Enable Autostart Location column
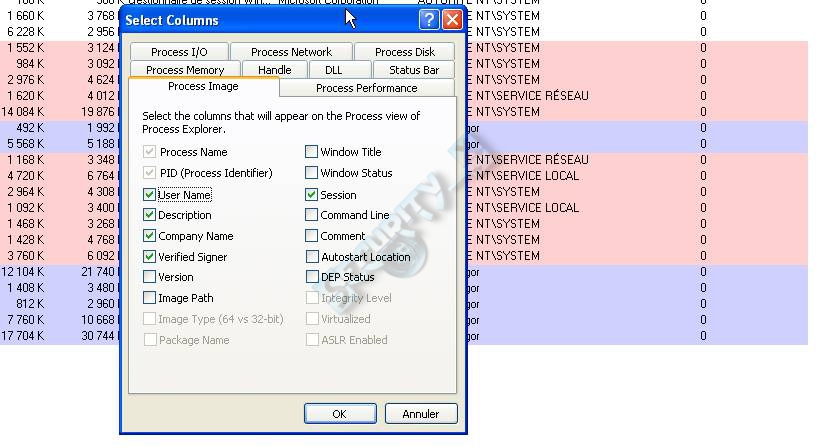 point(312,256)
